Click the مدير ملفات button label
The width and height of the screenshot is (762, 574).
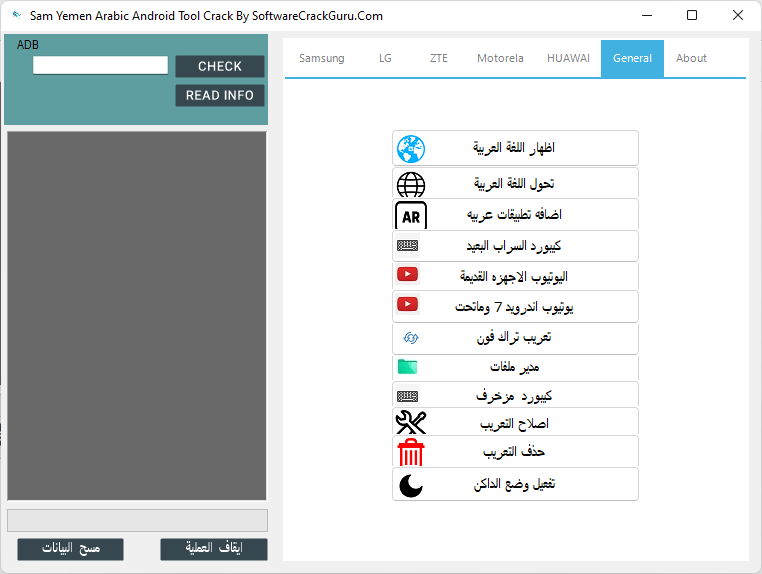514,367
